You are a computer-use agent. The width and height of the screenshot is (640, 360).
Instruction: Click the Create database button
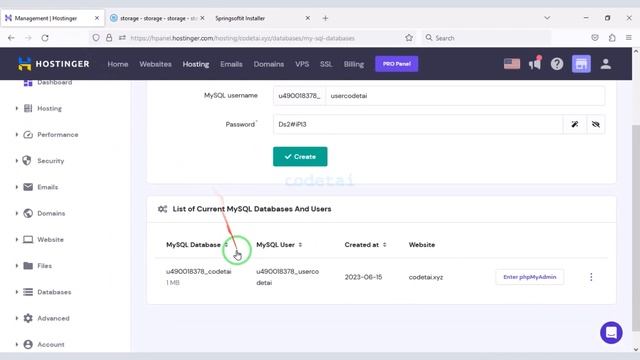click(300, 156)
